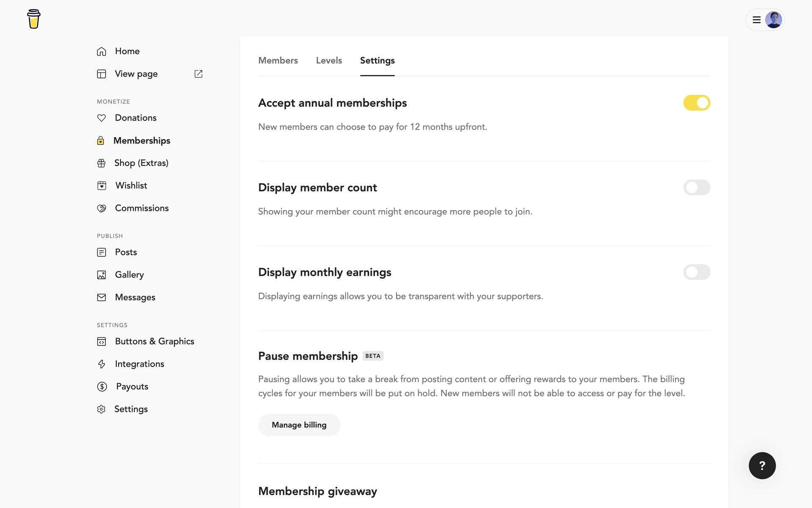Viewport: 812px width, 508px height.
Task: Click the profile avatar picture
Action: click(774, 20)
